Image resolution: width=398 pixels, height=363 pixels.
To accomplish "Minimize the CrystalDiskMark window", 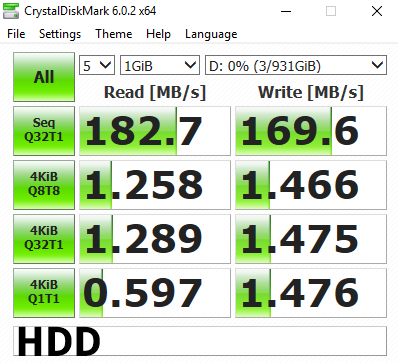I will [286, 11].
